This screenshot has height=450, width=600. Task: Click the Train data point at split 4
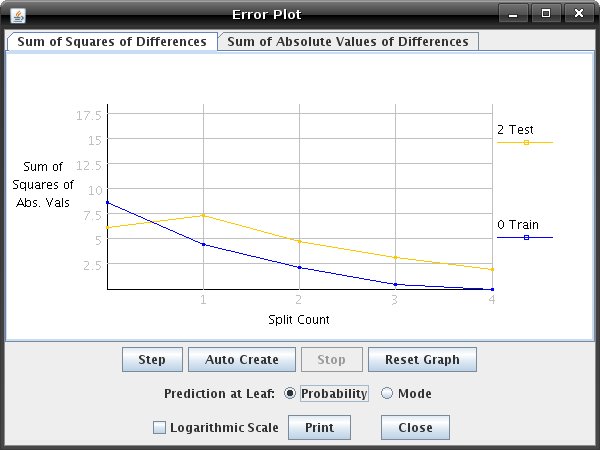492,289
